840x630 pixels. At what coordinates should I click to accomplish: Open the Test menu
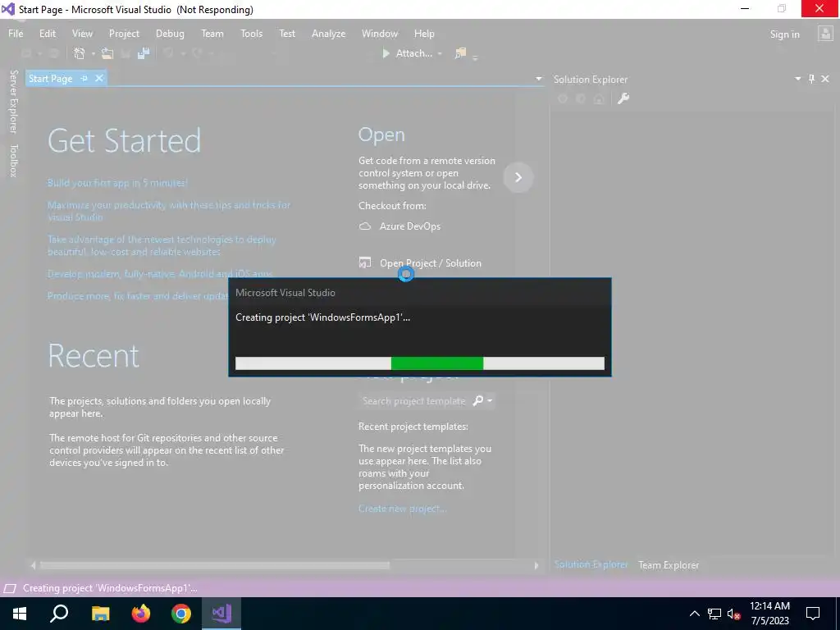(287, 33)
